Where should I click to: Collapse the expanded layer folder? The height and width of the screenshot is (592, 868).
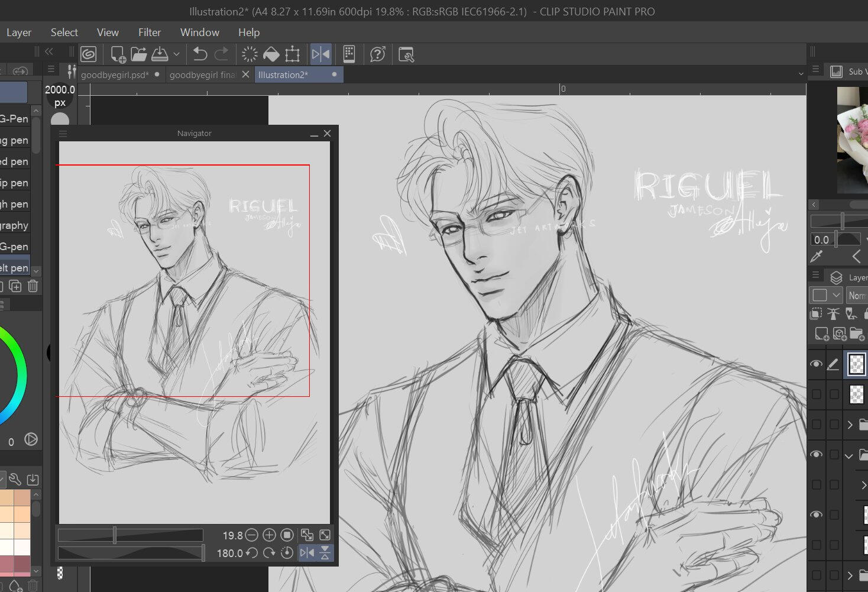coord(849,455)
